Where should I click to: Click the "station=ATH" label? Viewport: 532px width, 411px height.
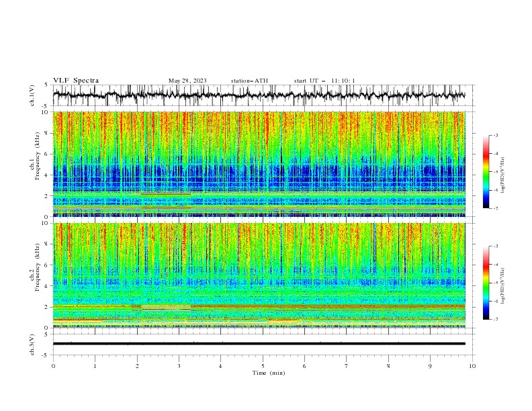coord(249,81)
